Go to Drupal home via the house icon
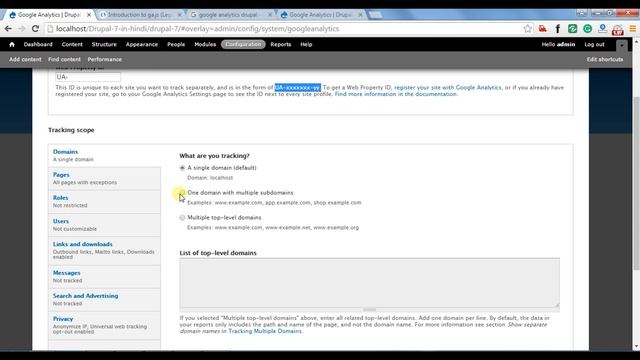This screenshot has height=360, width=640. 12,44
